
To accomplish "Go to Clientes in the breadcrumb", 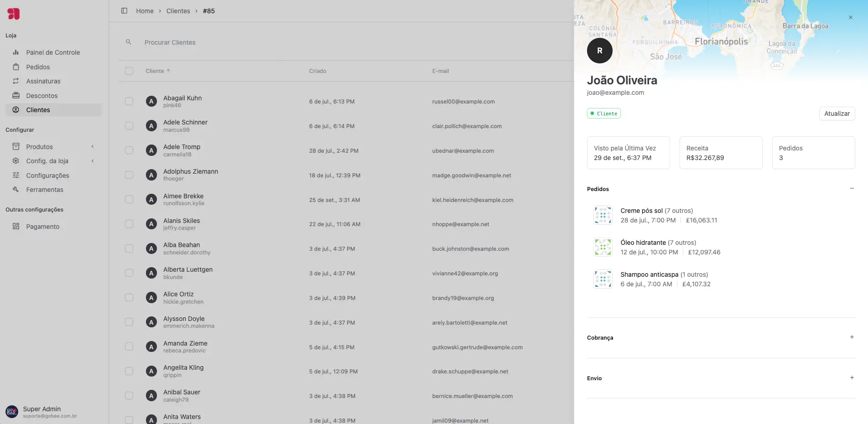I will (x=178, y=11).
